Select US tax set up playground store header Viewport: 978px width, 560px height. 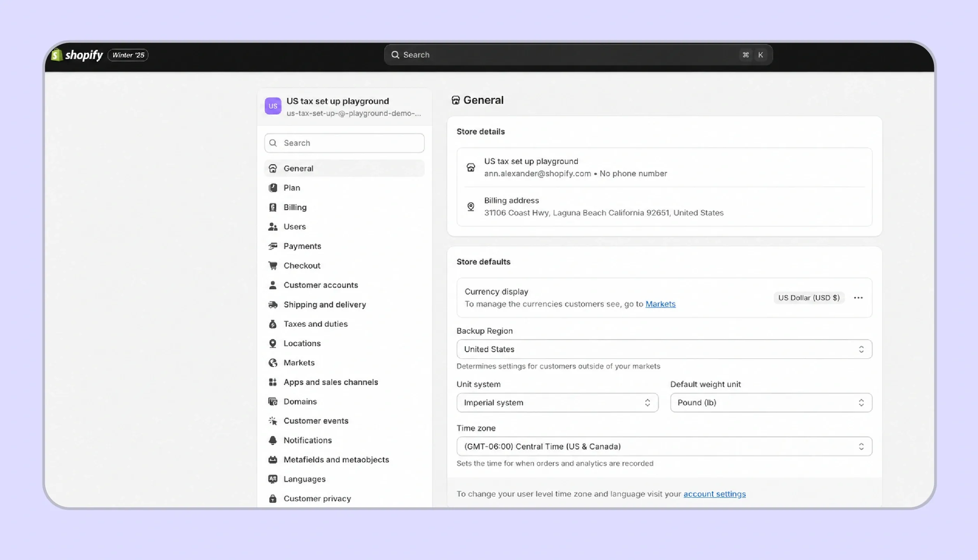tap(344, 107)
